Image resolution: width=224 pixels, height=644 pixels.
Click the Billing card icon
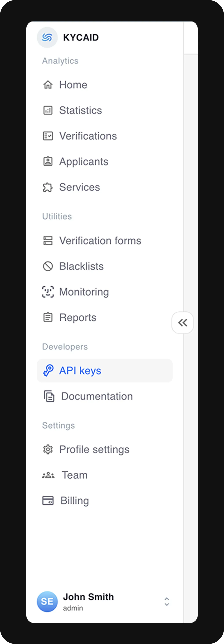tap(48, 500)
